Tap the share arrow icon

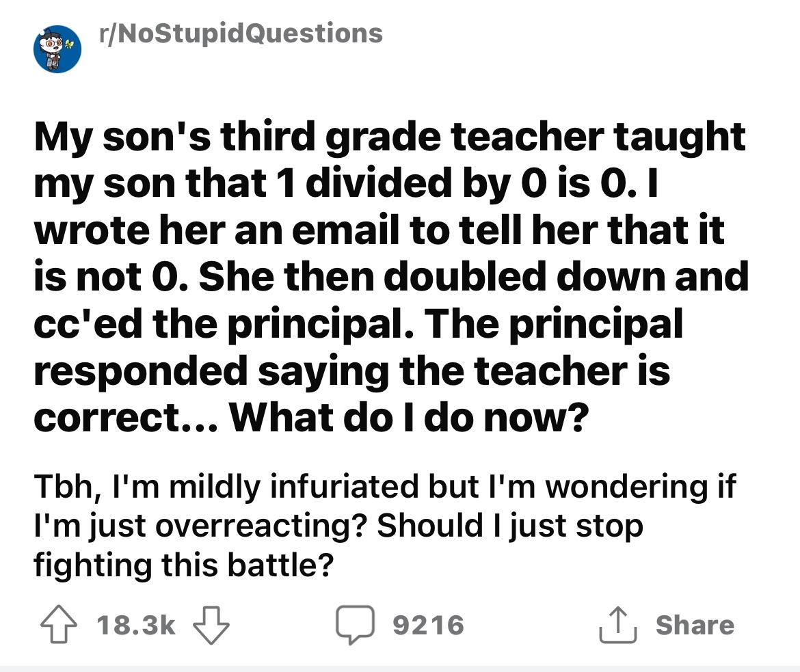tap(616, 626)
